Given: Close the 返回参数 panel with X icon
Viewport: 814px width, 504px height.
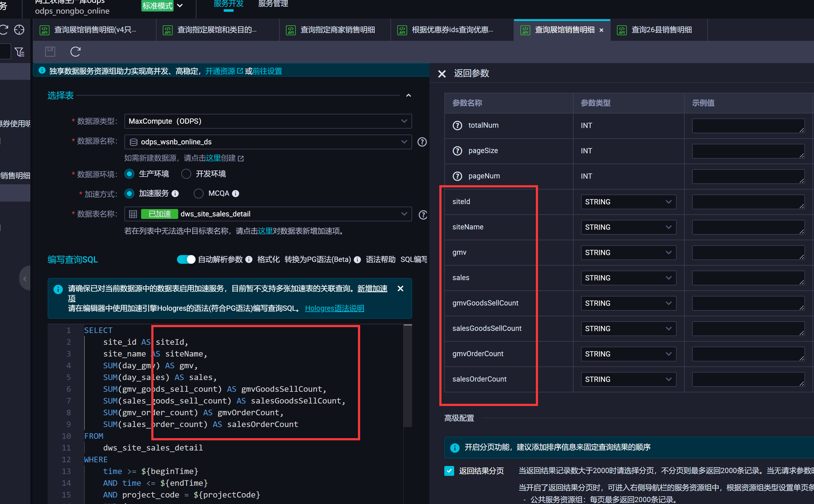Looking at the screenshot, I should (442, 74).
